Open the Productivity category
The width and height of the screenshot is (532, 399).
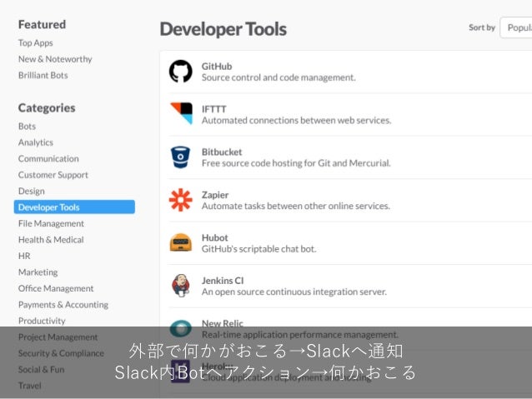(x=42, y=321)
